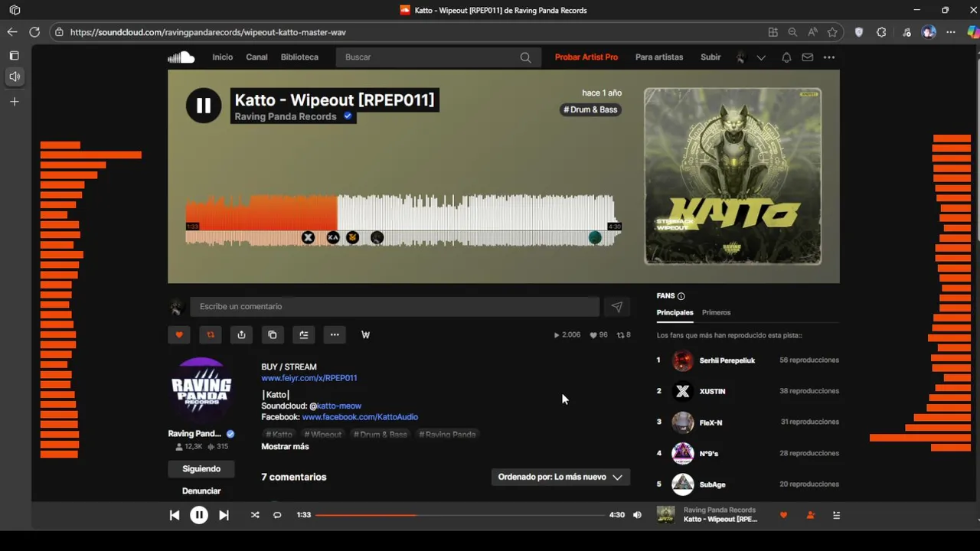Seek by clicking the track waveform
Screen dimensions: 980x551
(x=403, y=220)
